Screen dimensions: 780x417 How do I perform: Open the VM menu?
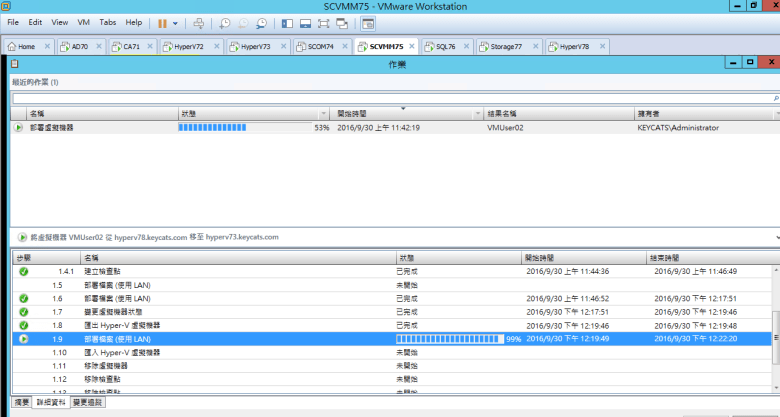(x=84, y=22)
